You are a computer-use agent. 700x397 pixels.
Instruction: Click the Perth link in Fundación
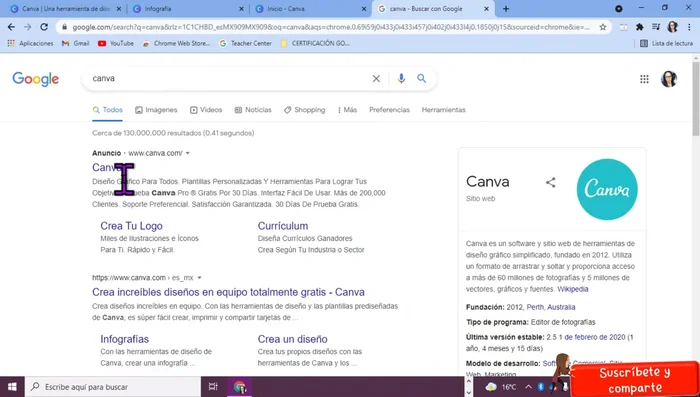535,307
